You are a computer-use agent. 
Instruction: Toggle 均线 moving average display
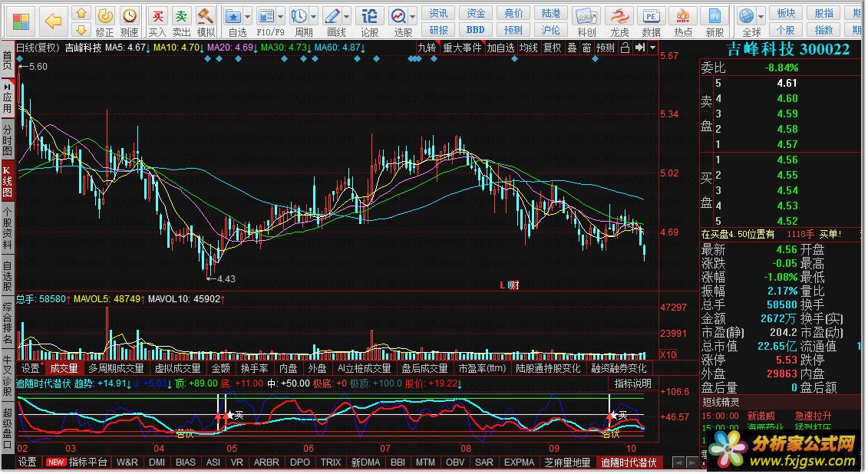[x=529, y=48]
